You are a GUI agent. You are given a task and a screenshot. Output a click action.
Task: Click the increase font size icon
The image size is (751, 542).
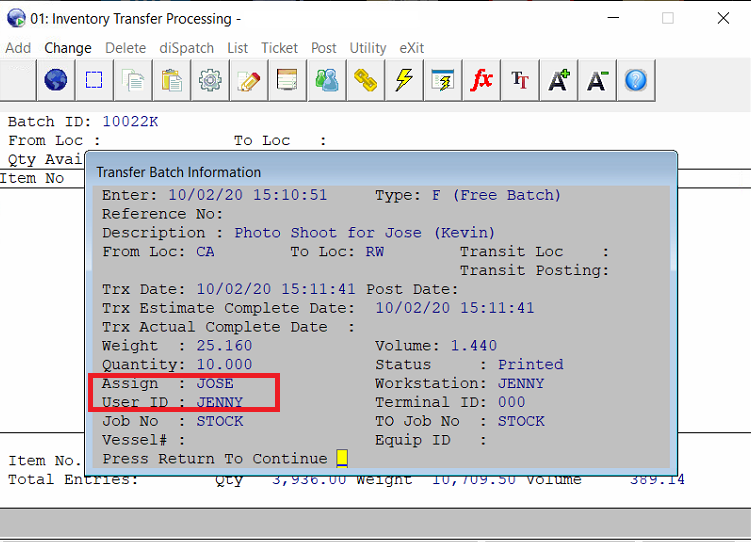tap(559, 80)
